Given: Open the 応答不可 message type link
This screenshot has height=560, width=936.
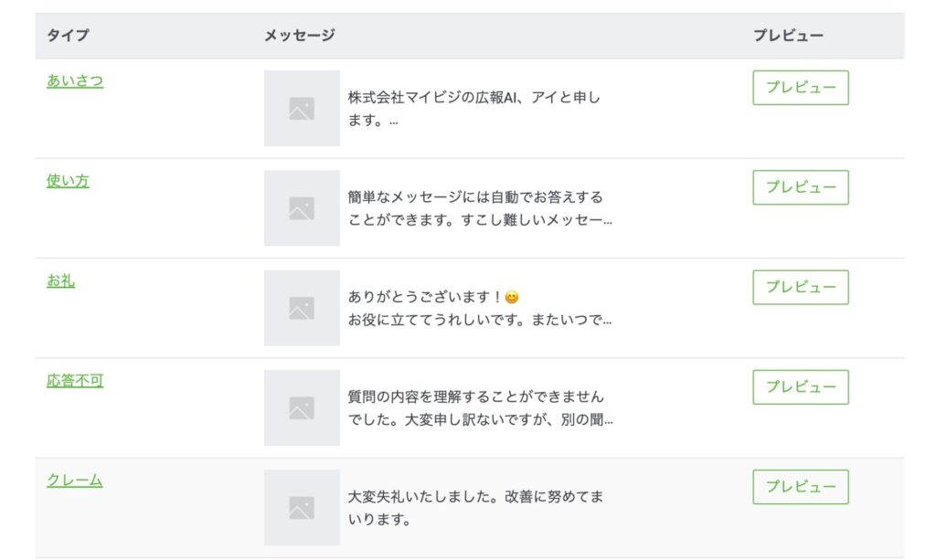Looking at the screenshot, I should pos(75,381).
